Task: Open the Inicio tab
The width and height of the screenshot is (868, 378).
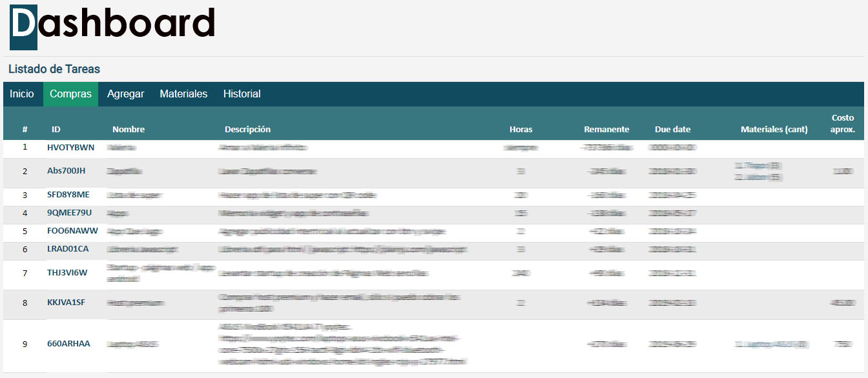Action: (22, 94)
